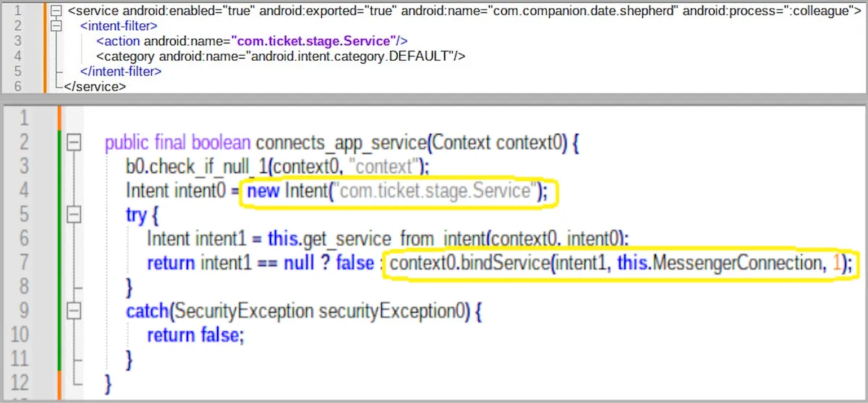Click the closing </service> tag
This screenshot has height=403, width=868.
click(95, 87)
